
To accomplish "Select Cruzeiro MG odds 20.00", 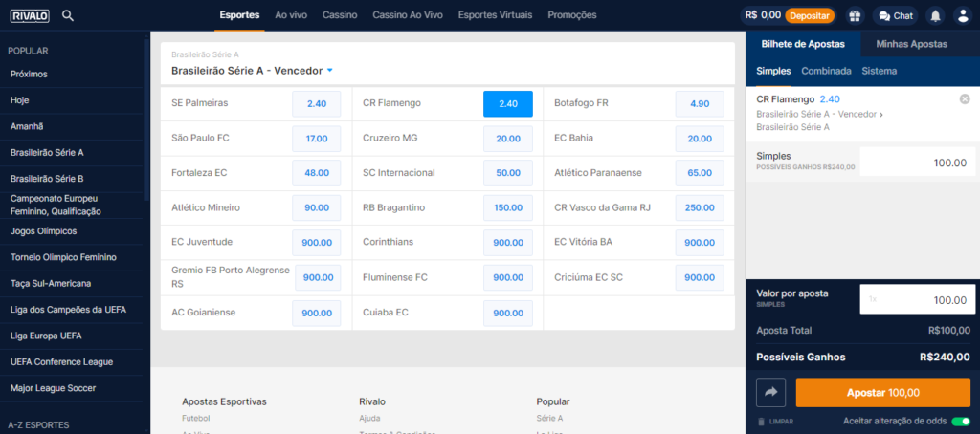I will click(508, 139).
